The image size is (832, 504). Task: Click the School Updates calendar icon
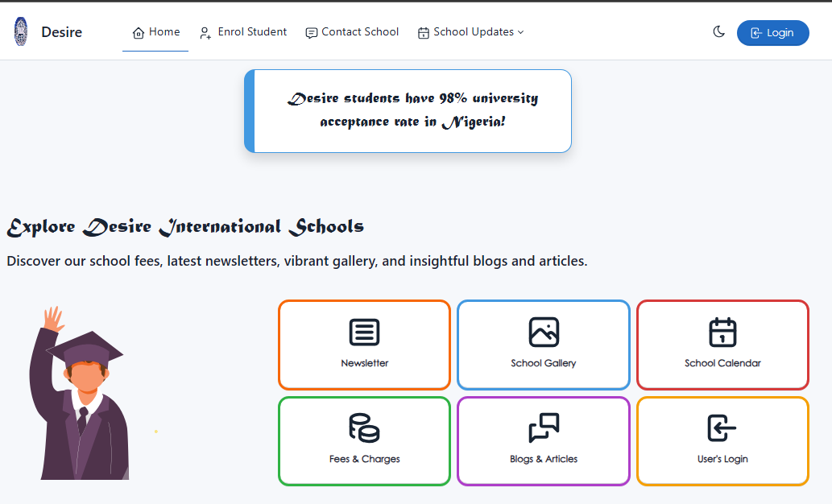(x=423, y=32)
